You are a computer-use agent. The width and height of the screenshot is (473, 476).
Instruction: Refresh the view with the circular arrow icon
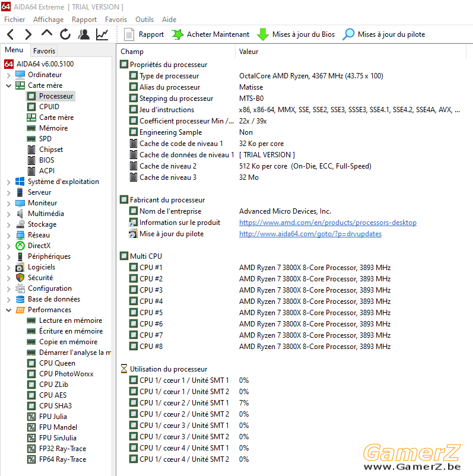(65, 34)
